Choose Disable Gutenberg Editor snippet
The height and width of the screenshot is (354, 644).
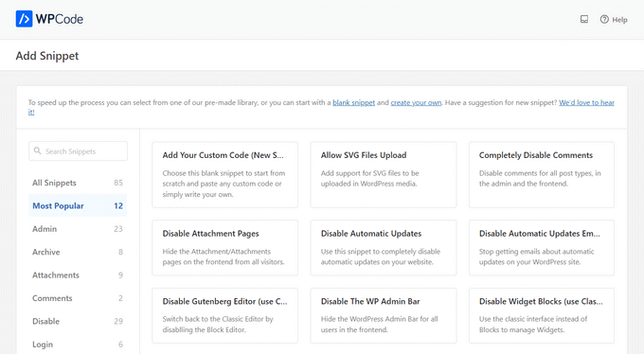click(x=225, y=315)
